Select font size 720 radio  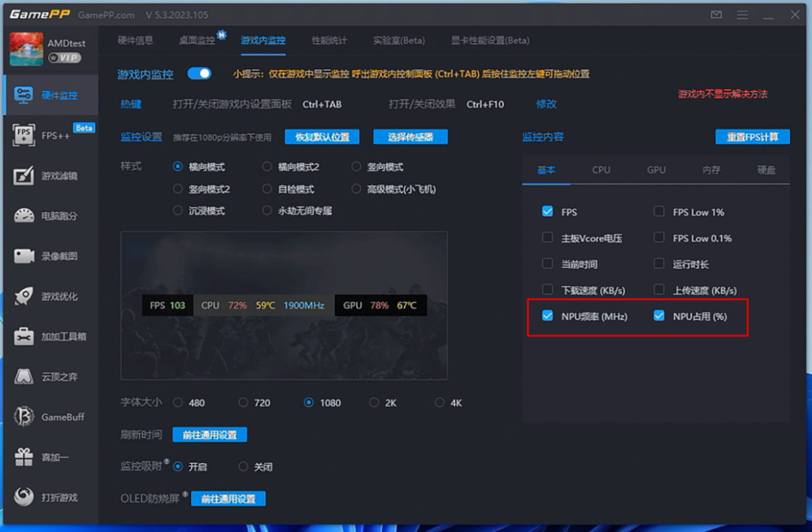coord(243,403)
